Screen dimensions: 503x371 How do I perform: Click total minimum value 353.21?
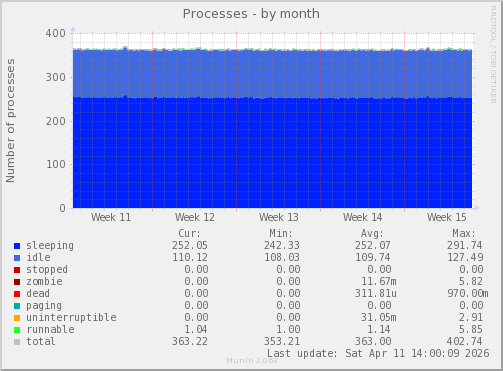click(x=282, y=342)
